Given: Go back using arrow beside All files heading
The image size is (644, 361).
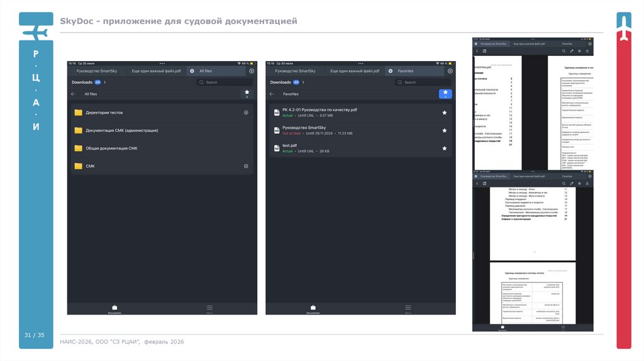Looking at the screenshot, I should (x=73, y=94).
